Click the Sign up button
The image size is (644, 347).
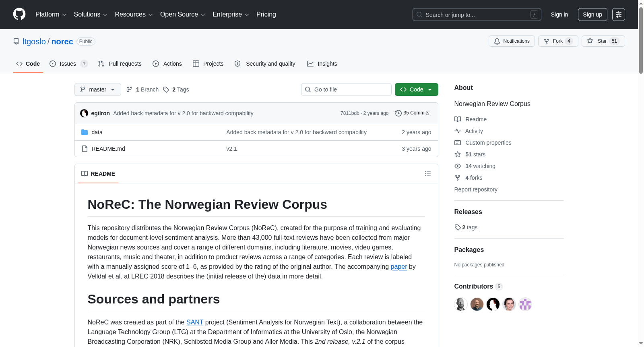click(x=592, y=15)
